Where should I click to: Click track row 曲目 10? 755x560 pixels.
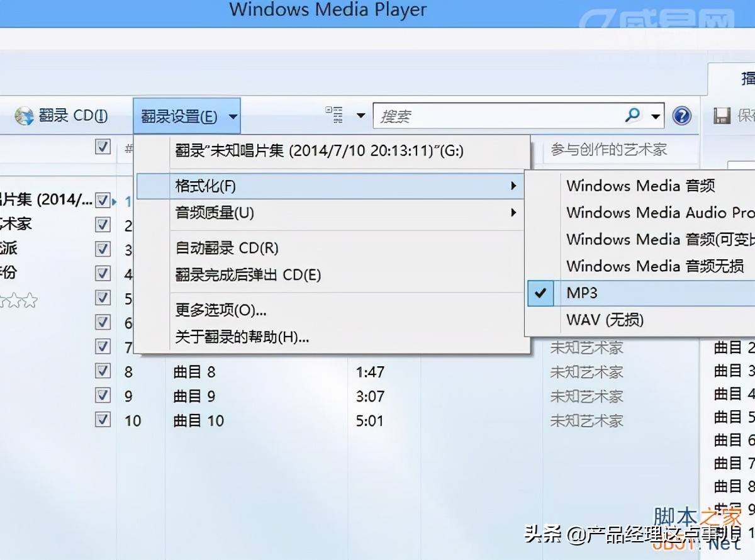(199, 420)
